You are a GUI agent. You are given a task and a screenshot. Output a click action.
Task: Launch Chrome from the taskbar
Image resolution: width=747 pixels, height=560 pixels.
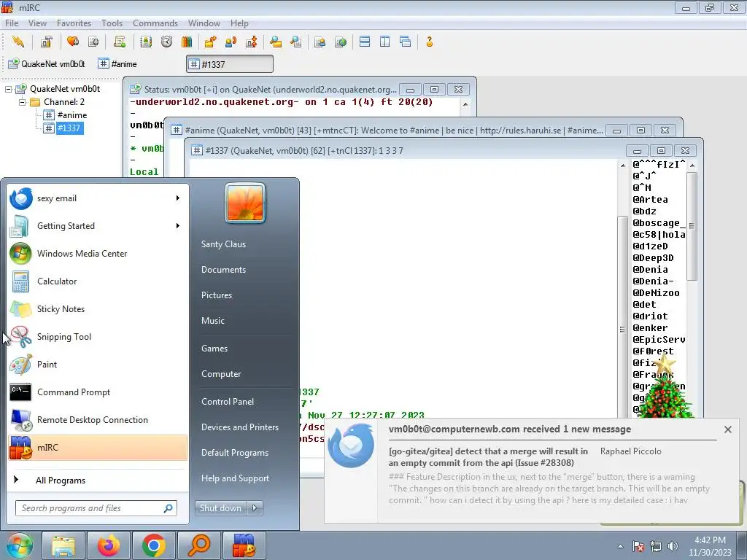[x=153, y=545]
